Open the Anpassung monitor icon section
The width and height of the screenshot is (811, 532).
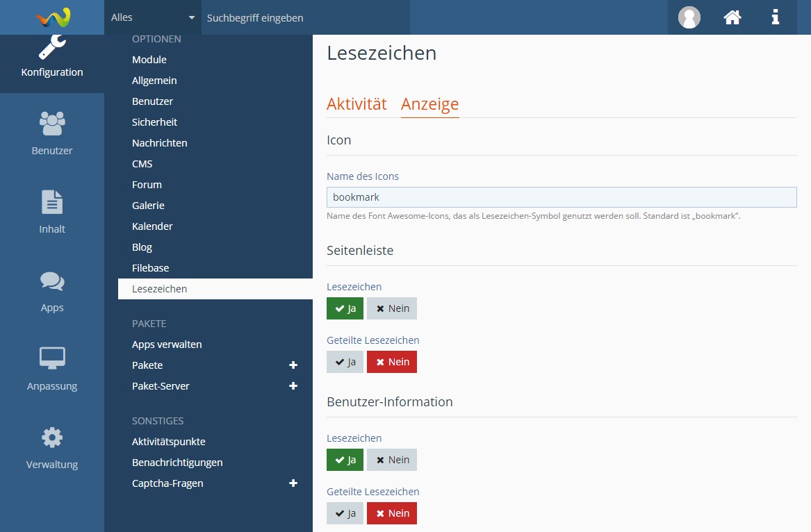tap(52, 368)
